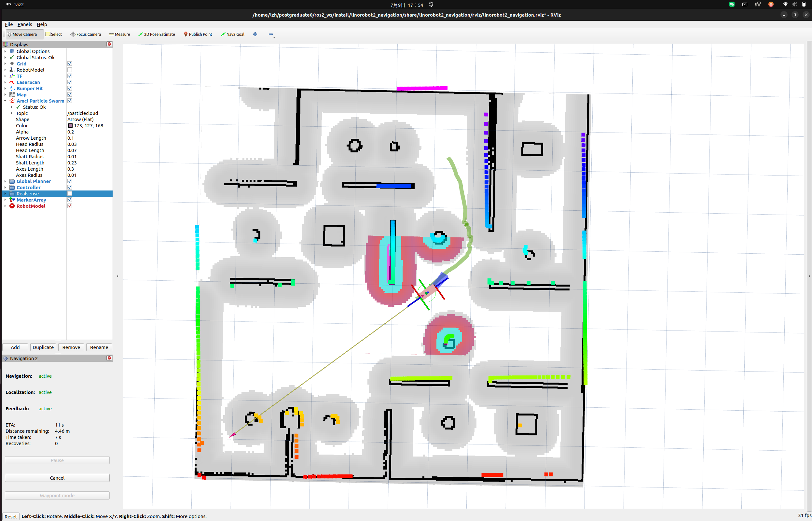The height and width of the screenshot is (521, 812).
Task: Select the LaserScan display icon
Action: [12, 82]
